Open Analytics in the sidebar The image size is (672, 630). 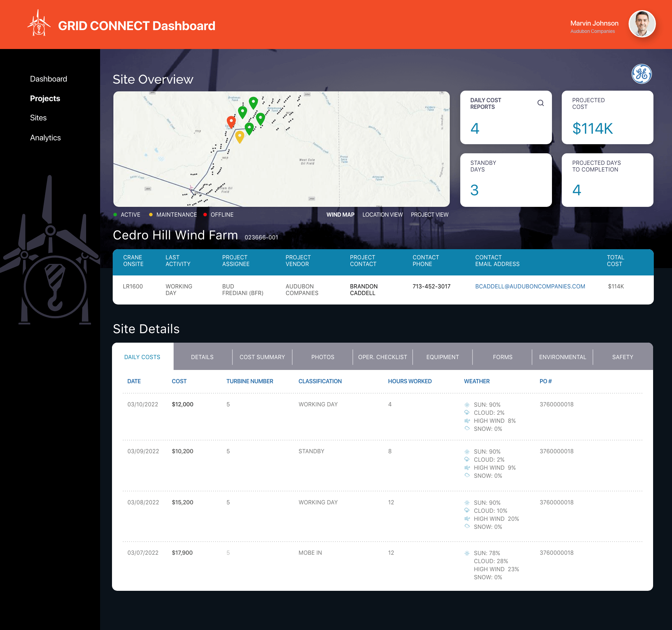45,138
